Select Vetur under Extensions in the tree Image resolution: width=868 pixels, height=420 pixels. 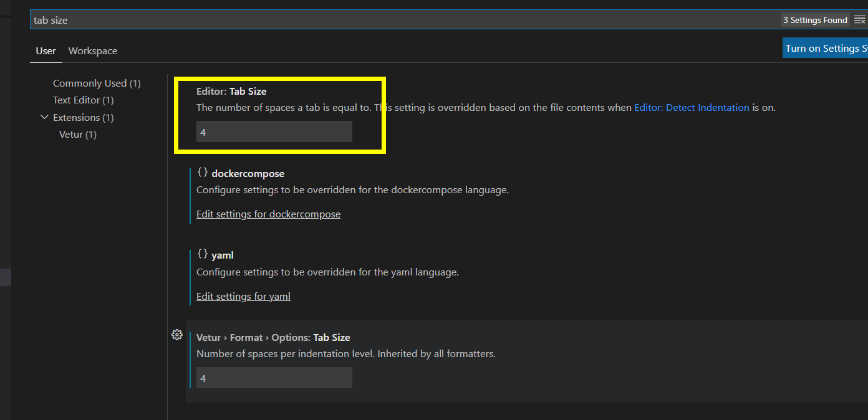pyautogui.click(x=78, y=135)
